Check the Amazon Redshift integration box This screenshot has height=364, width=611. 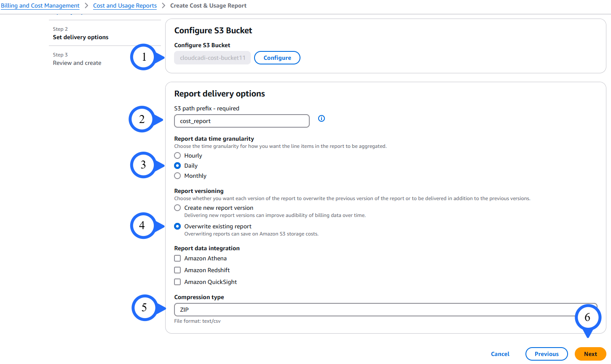(177, 270)
